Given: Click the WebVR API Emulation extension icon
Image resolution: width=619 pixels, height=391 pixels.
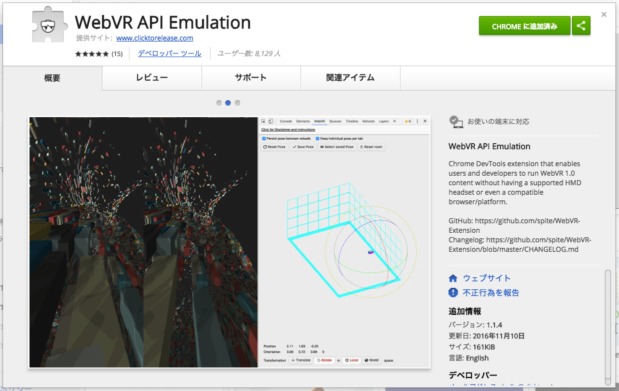Looking at the screenshot, I should [x=49, y=24].
